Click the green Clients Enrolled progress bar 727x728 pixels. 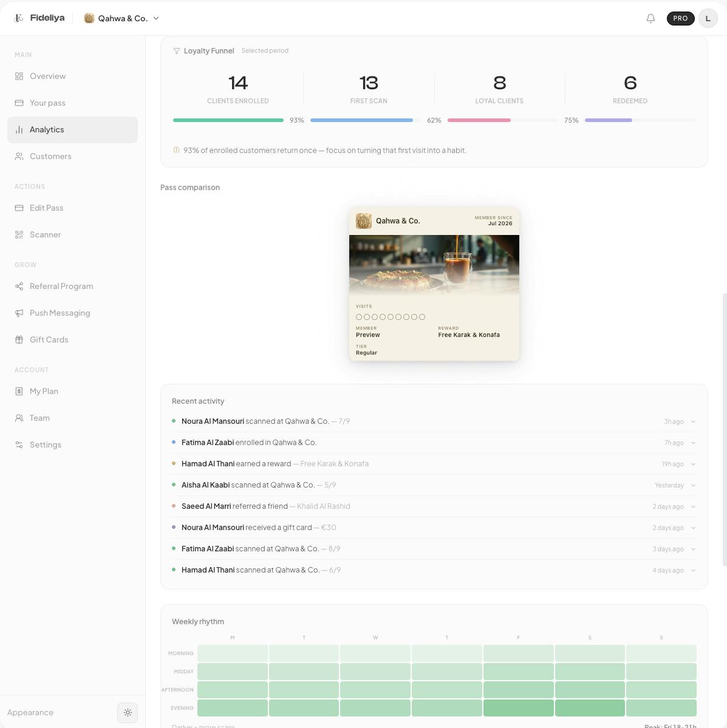[228, 120]
